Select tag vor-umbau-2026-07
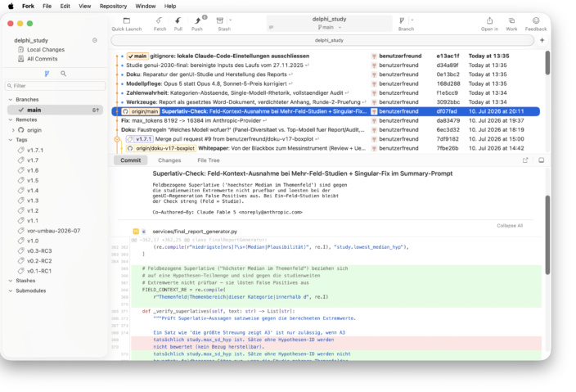Screen dimensions: 576x392 pos(53,231)
